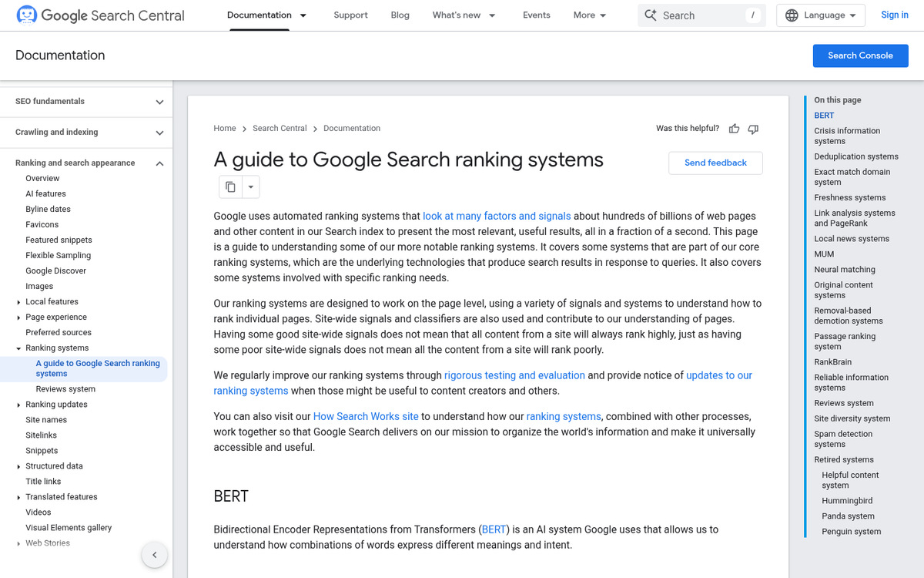This screenshot has height=578, width=924.
Task: Open Byline dates in the sidebar
Action: (x=48, y=209)
